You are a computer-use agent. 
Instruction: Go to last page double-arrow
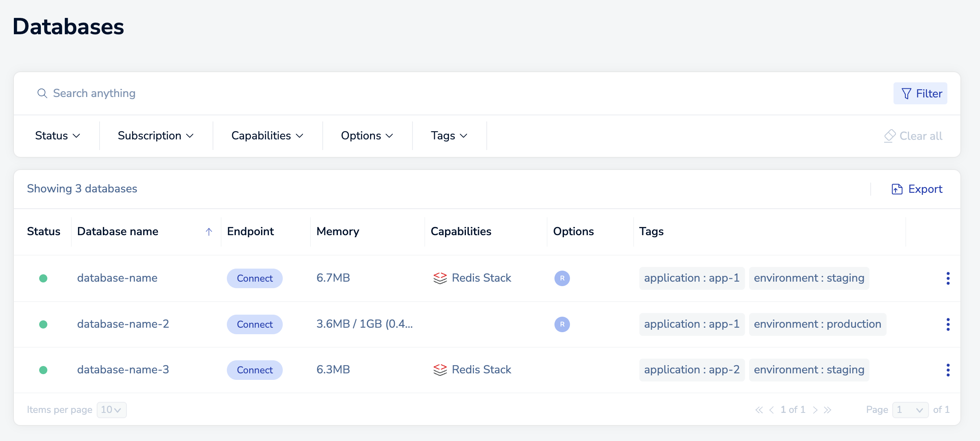(827, 410)
